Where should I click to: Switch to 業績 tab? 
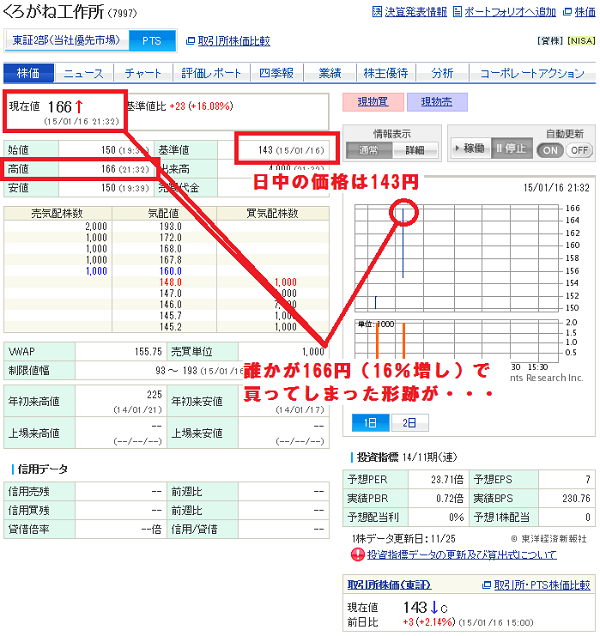330,73
